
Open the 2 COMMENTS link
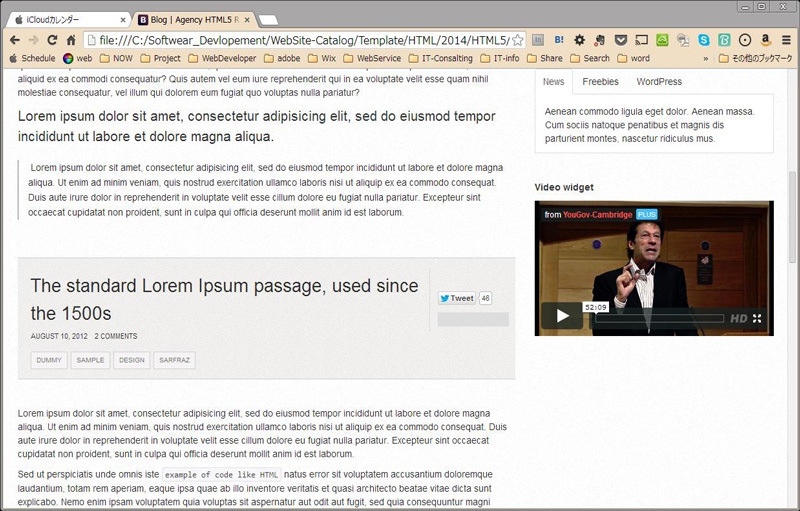[x=116, y=336]
